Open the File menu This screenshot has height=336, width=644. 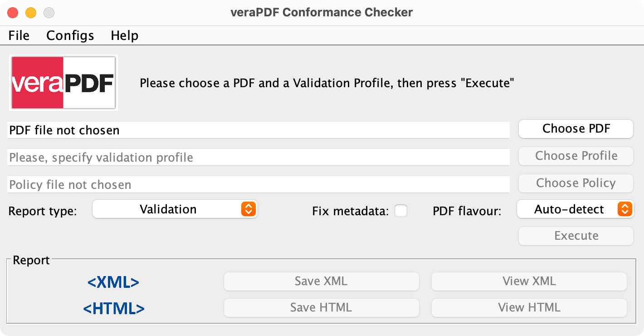pyautogui.click(x=19, y=35)
